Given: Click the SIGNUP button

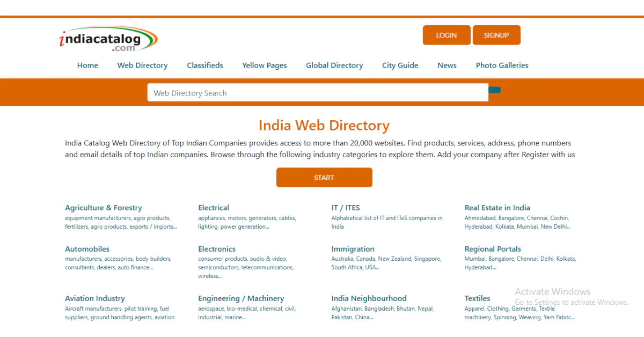Looking at the screenshot, I should tap(496, 35).
